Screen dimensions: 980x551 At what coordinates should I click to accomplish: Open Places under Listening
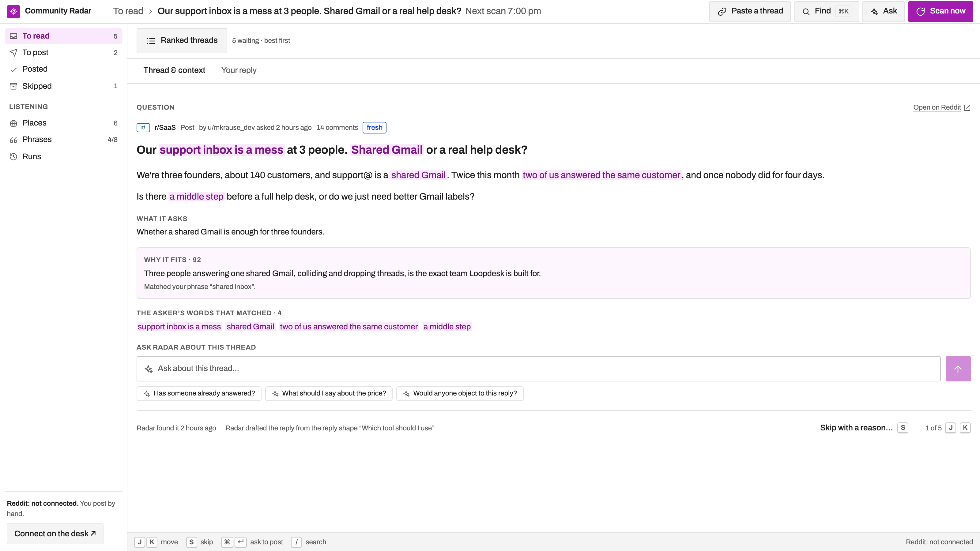[x=63, y=123]
